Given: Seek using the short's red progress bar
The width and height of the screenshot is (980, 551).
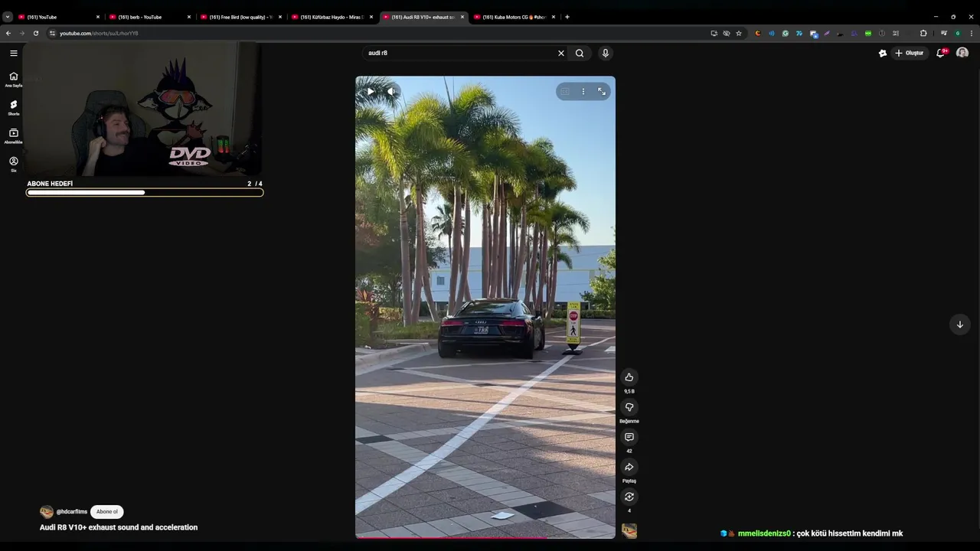Looking at the screenshot, I should pyautogui.click(x=485, y=537).
